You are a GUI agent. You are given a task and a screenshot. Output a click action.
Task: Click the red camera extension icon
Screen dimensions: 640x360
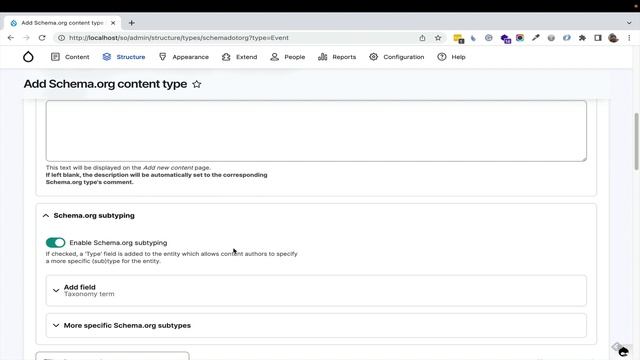520,38
